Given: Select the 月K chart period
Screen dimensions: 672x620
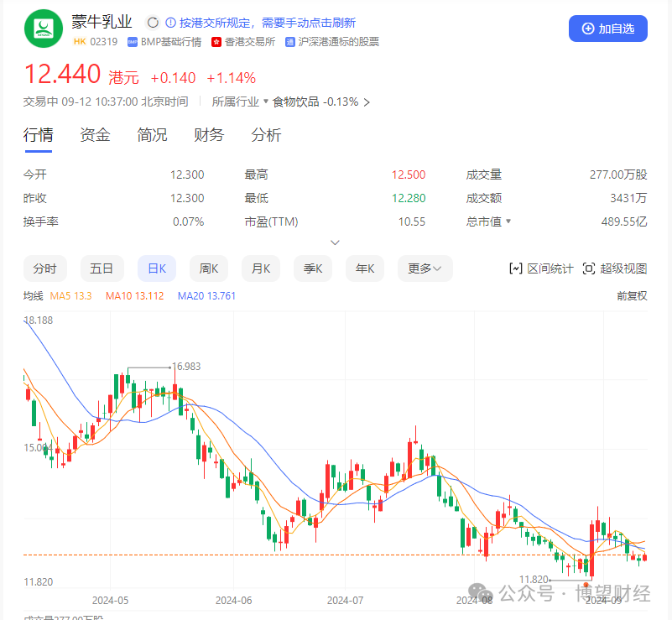Looking at the screenshot, I should (x=261, y=268).
